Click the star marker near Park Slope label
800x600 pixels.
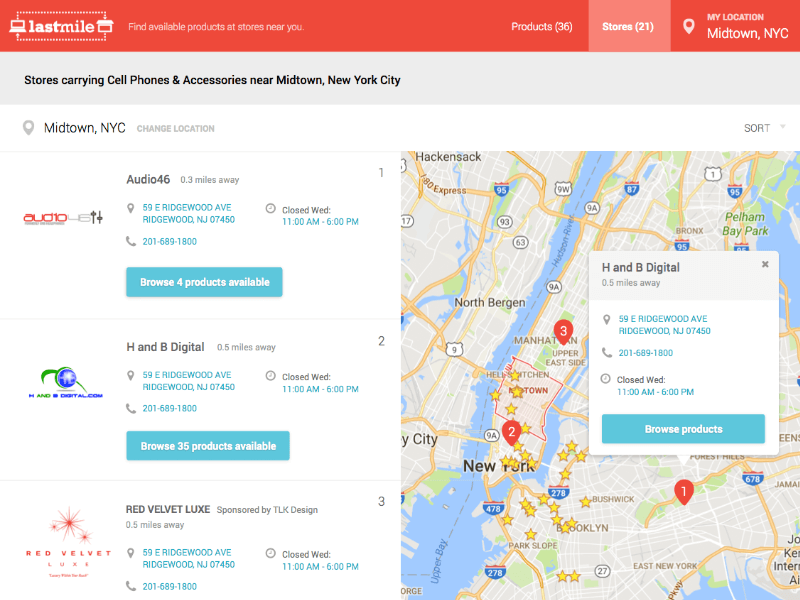[x=531, y=534]
